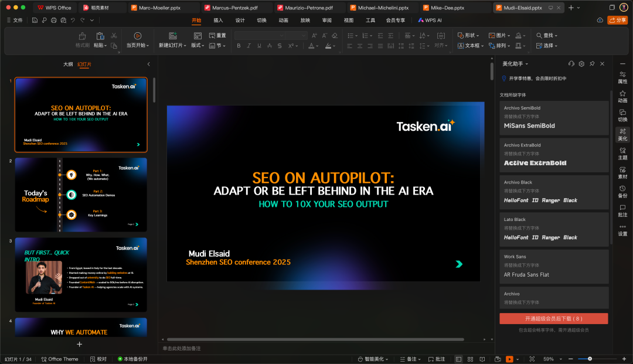Click the Share (分享) button
The width and height of the screenshot is (633, 364).
pos(618,20)
